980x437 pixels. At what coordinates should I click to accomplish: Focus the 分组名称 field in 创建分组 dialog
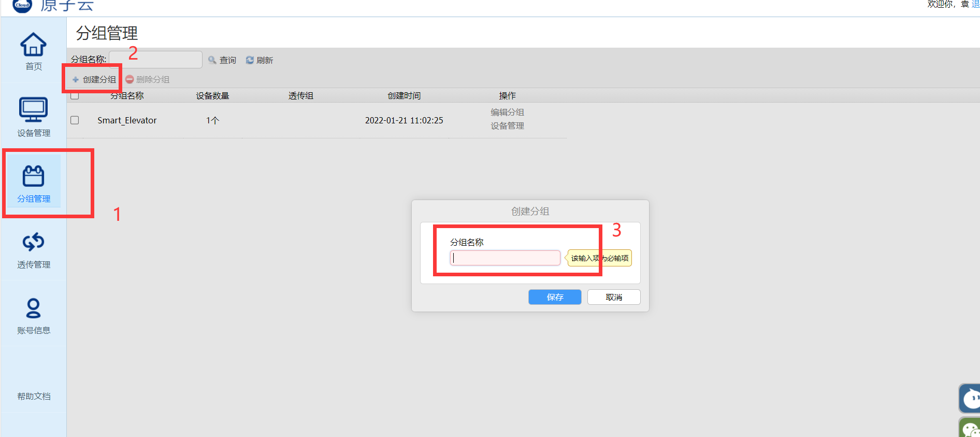(505, 258)
